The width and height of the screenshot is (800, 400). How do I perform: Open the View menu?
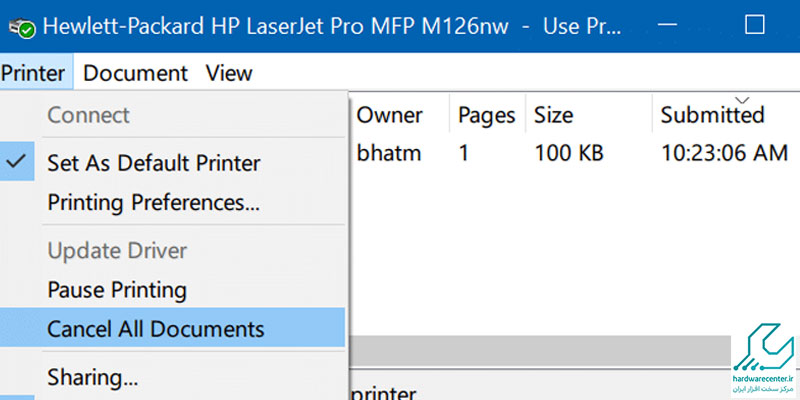(x=229, y=73)
